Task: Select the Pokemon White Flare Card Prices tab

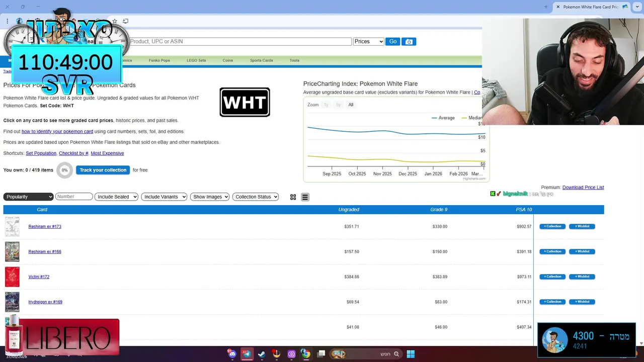Action: point(592,7)
